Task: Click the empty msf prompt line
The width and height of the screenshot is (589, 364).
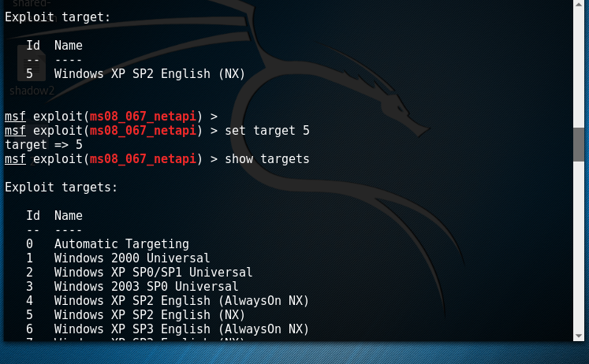Action: pos(110,117)
